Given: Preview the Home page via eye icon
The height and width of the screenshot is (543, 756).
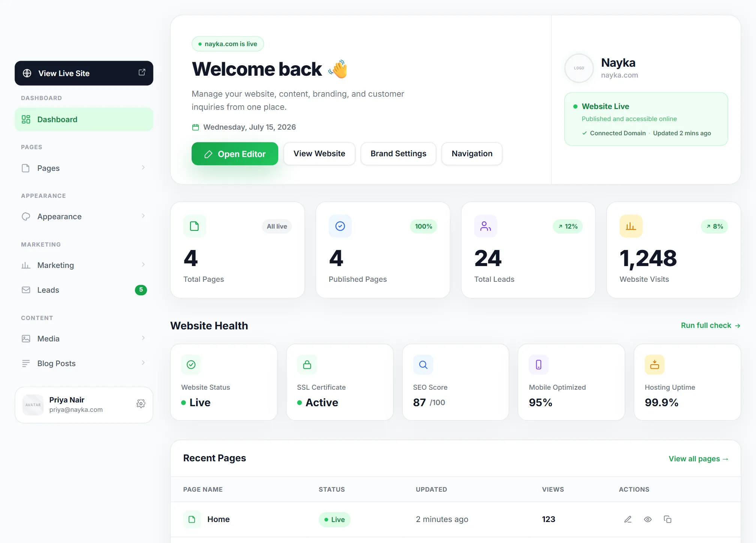Looking at the screenshot, I should point(648,519).
